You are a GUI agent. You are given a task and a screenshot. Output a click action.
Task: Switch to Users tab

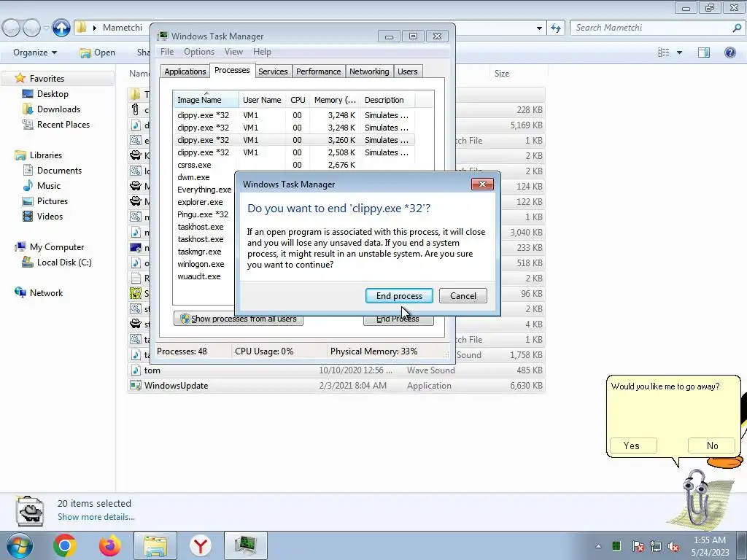[x=407, y=71]
